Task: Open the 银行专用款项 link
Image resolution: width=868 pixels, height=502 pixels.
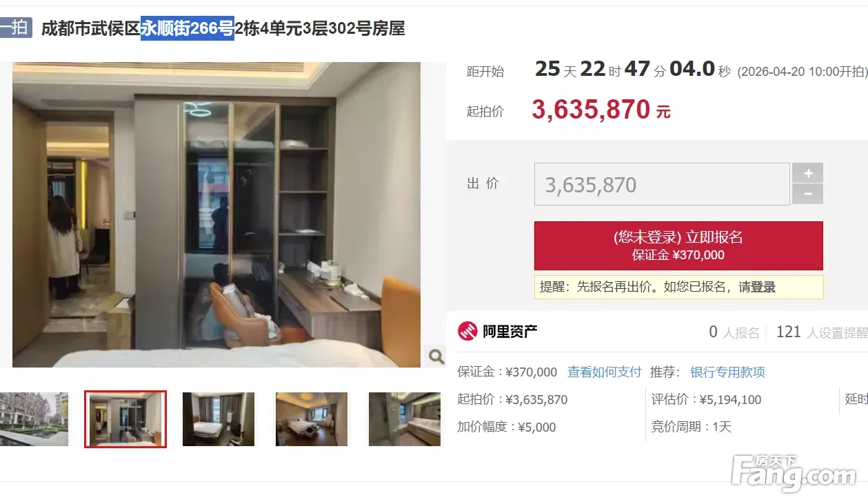Action: coord(727,372)
